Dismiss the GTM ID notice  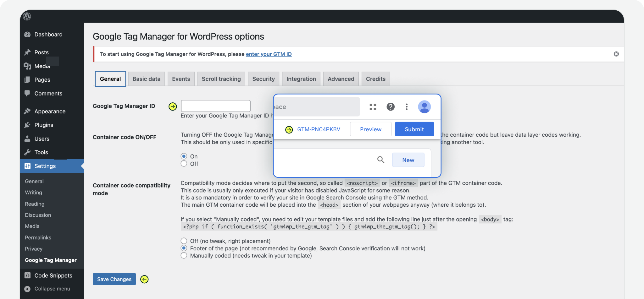coord(616,54)
